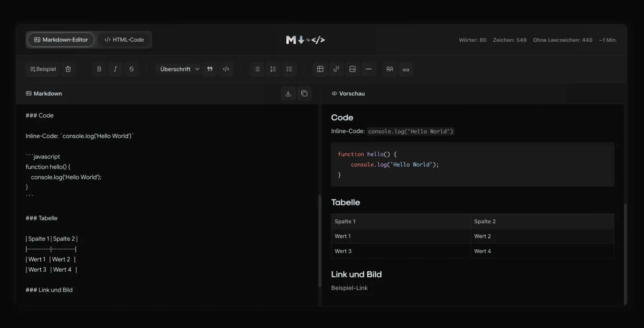Copy the Markdown to clipboard
Viewport: 644px width, 328px height.
tap(304, 94)
